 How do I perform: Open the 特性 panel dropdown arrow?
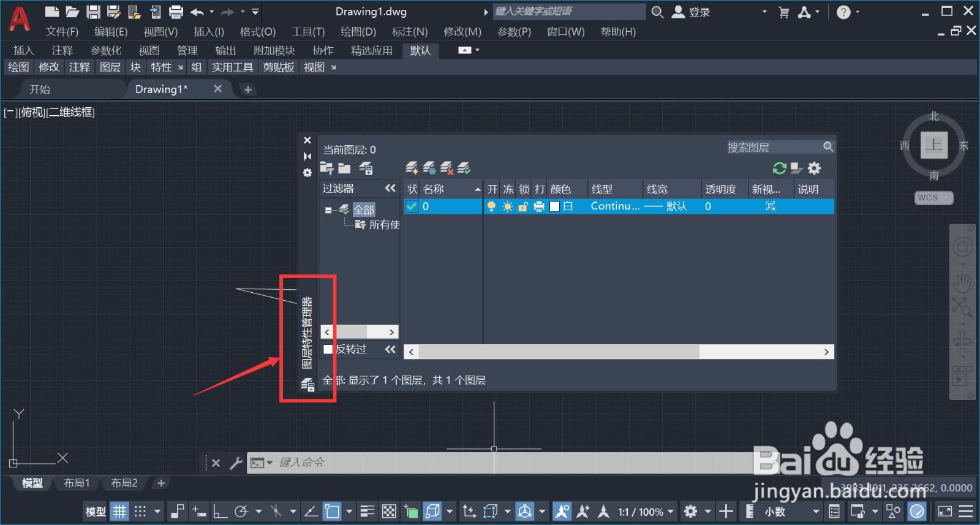click(x=180, y=67)
